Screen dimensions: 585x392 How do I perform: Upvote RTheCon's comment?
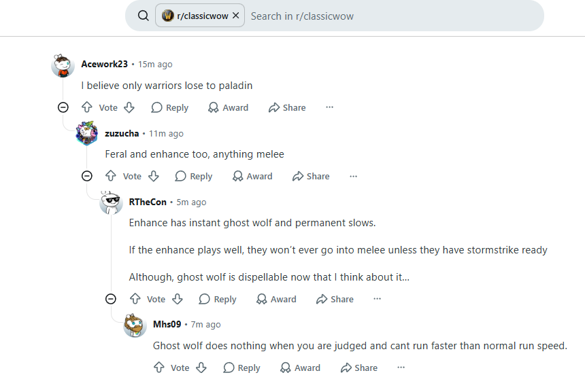tap(135, 299)
